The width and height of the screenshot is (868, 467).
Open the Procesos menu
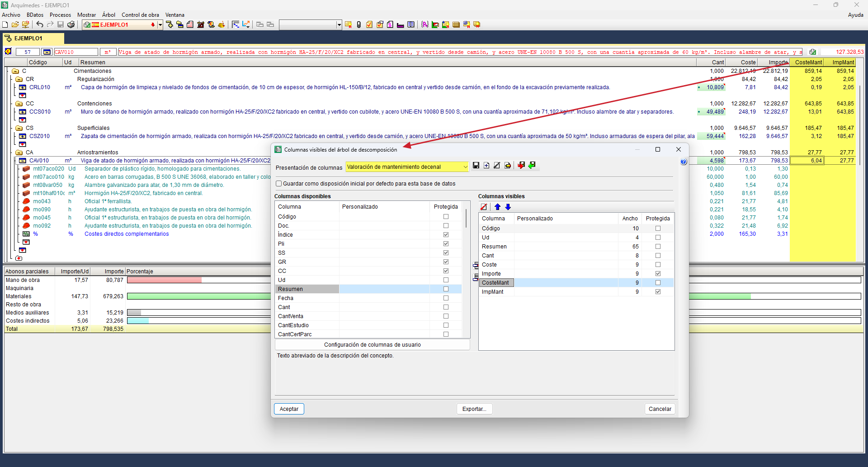click(60, 15)
